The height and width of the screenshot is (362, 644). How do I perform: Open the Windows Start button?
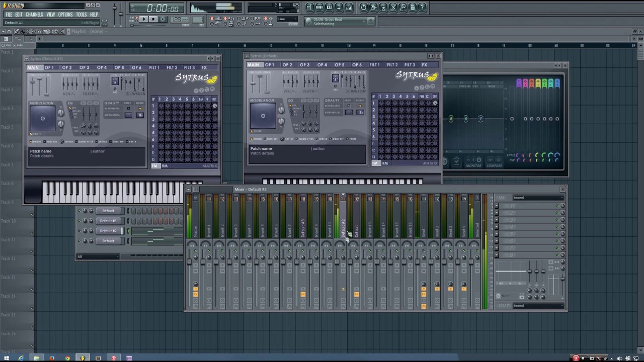6,358
